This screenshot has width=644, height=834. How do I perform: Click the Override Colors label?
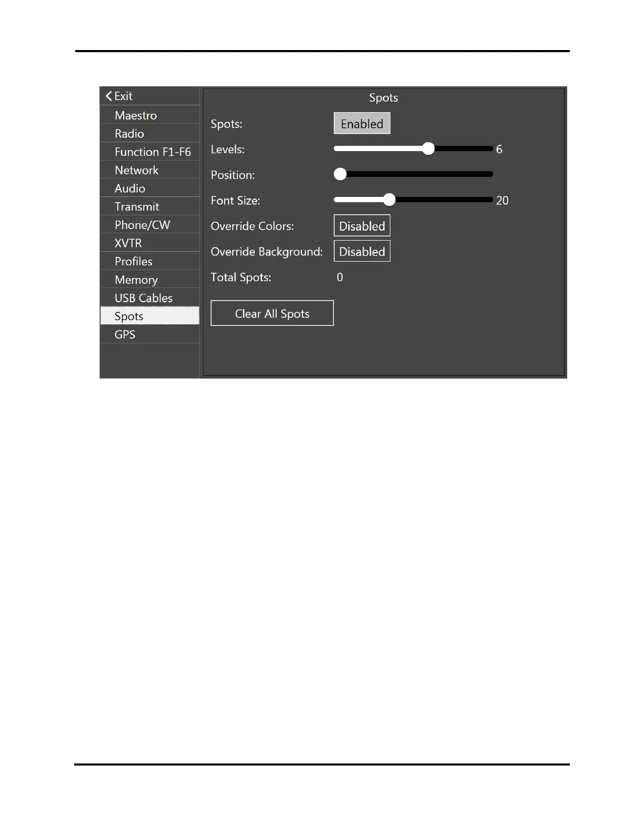point(253,226)
